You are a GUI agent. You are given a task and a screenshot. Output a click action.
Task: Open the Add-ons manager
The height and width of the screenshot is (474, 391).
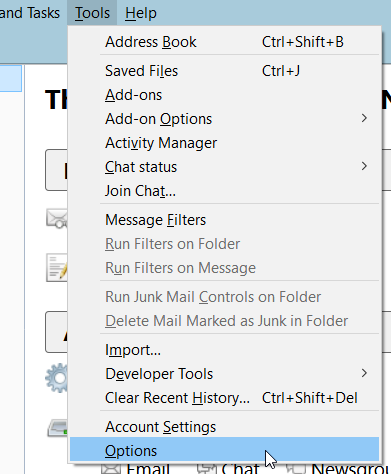(x=224, y=95)
